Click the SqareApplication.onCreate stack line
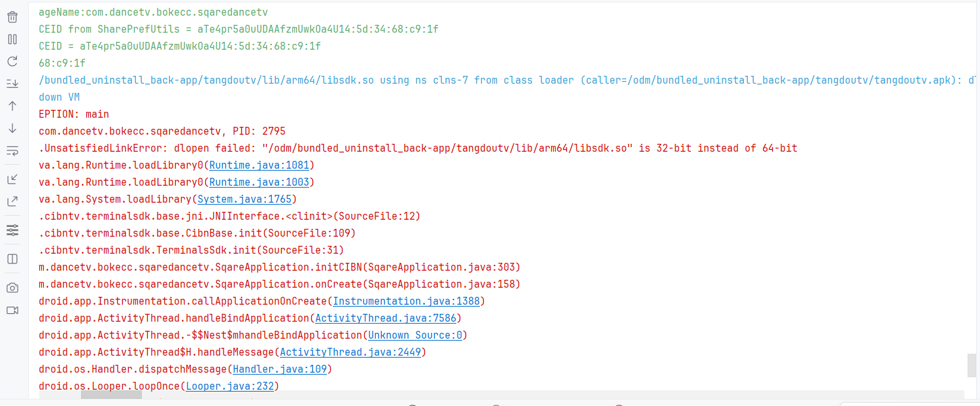The width and height of the screenshot is (980, 406). pos(280,284)
